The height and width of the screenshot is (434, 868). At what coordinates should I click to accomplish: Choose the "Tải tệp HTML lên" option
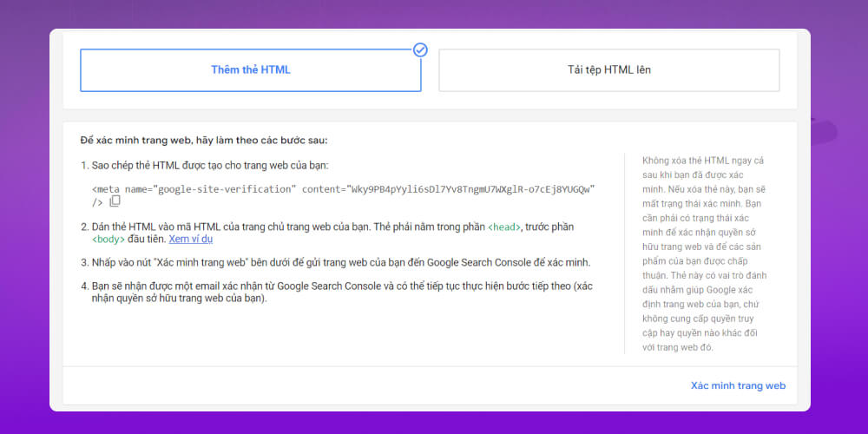pos(608,69)
